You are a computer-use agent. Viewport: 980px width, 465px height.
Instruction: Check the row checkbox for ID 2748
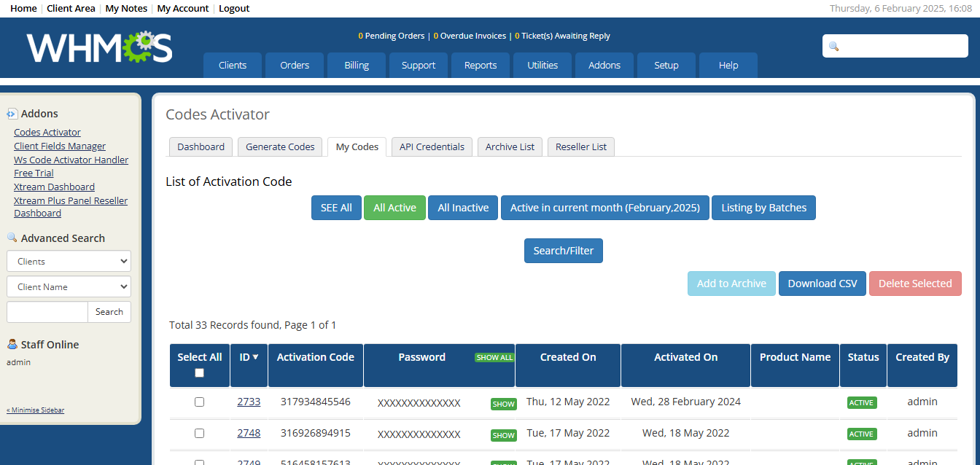(x=200, y=434)
